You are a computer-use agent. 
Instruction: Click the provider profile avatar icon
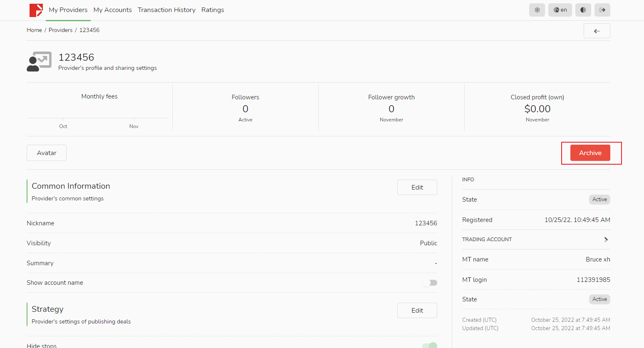click(39, 62)
